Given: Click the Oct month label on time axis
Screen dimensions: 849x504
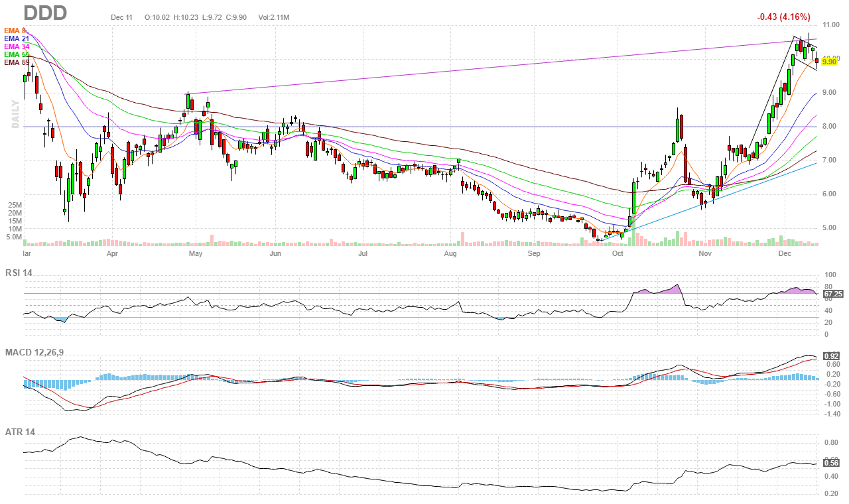Looking at the screenshot, I should (618, 253).
